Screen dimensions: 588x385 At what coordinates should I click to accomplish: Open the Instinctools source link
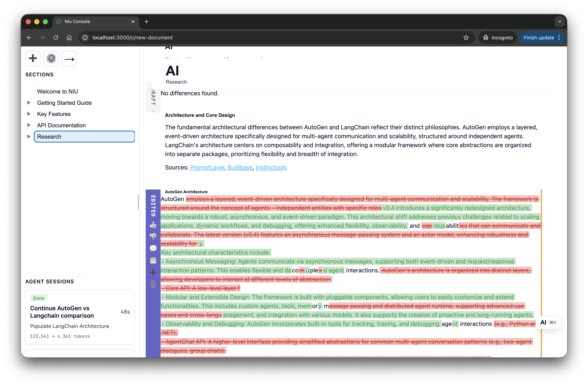(x=271, y=167)
